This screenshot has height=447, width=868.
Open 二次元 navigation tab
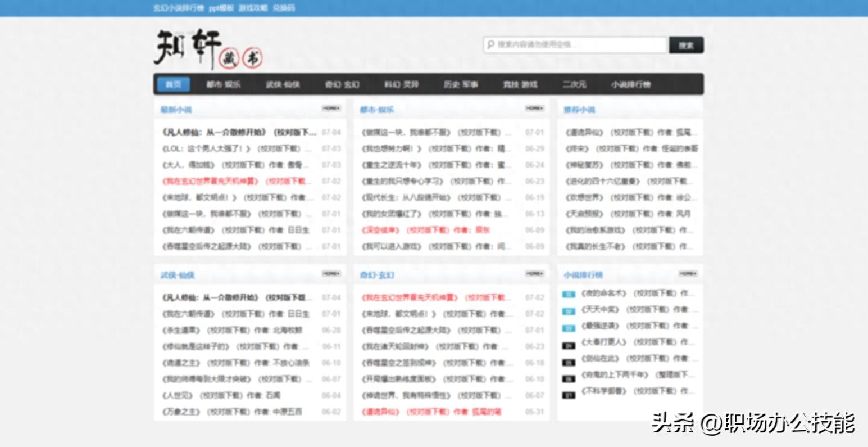[574, 84]
